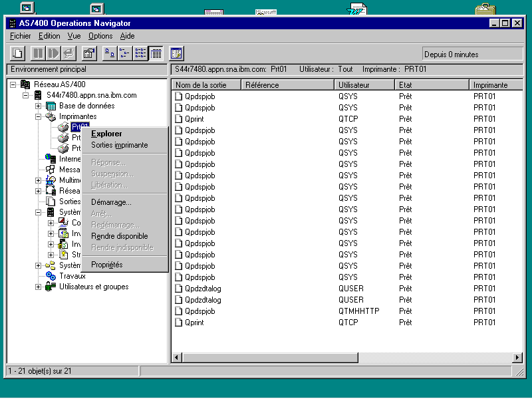Expand the Co tree node
Screen dimensions: 532x399
pyautogui.click(x=51, y=223)
